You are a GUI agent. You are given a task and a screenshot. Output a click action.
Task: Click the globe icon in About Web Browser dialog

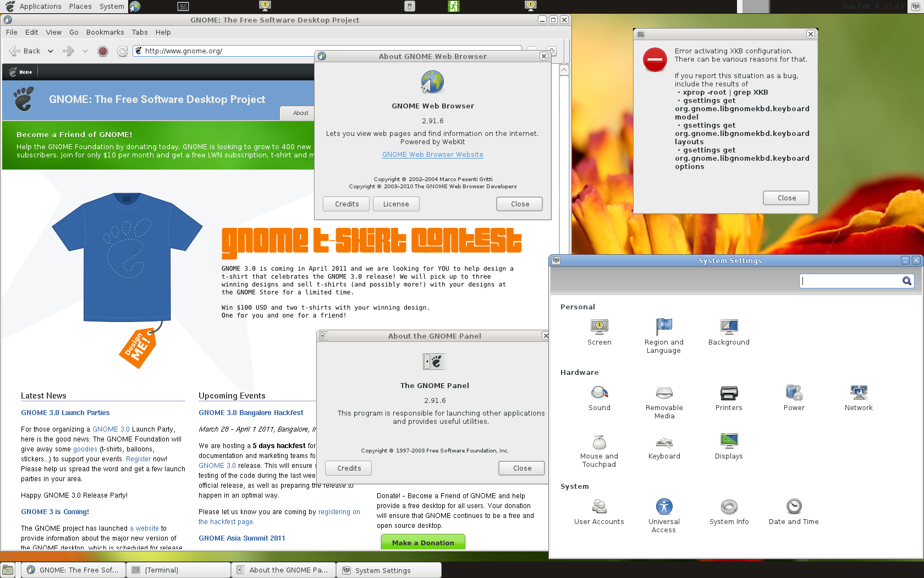[432, 82]
